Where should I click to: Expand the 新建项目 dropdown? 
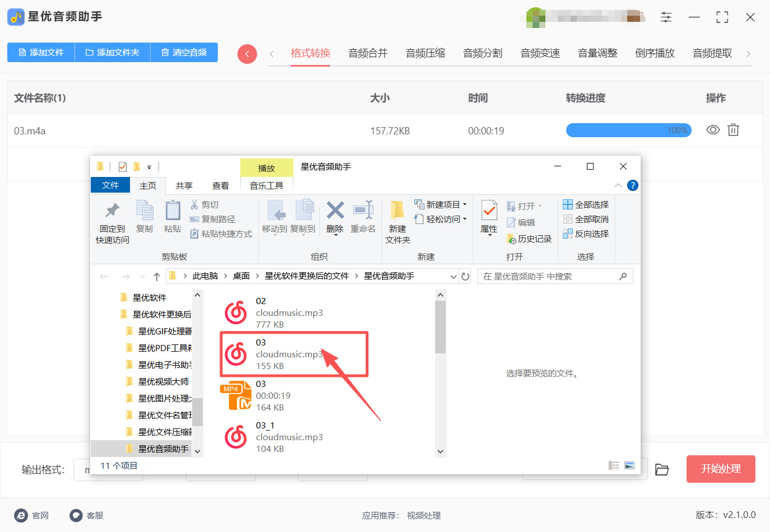click(x=465, y=205)
